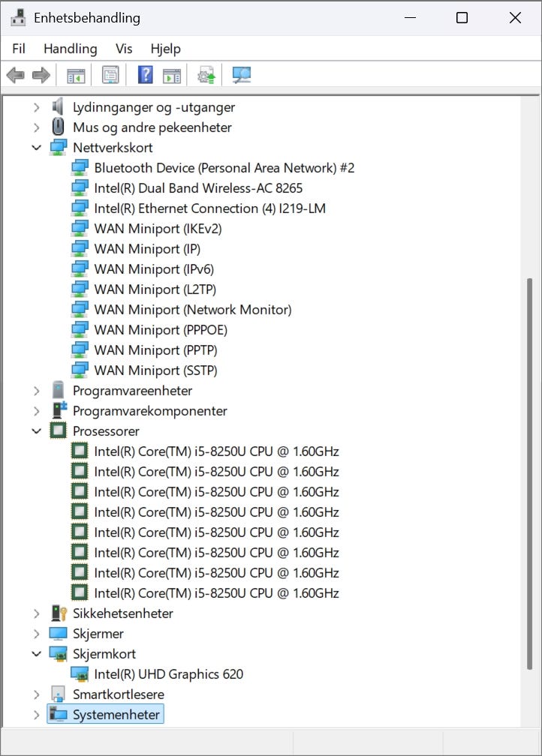Click the WAN Miniport (SSTP) icon
This screenshot has width=542, height=756.
coord(80,370)
